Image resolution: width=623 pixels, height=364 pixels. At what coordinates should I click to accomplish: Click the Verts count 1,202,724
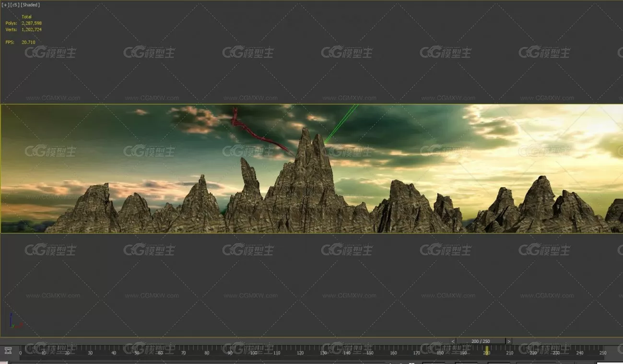point(32,30)
